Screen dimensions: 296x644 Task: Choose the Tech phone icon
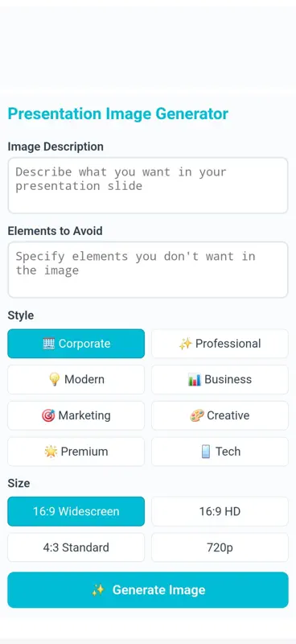click(206, 452)
